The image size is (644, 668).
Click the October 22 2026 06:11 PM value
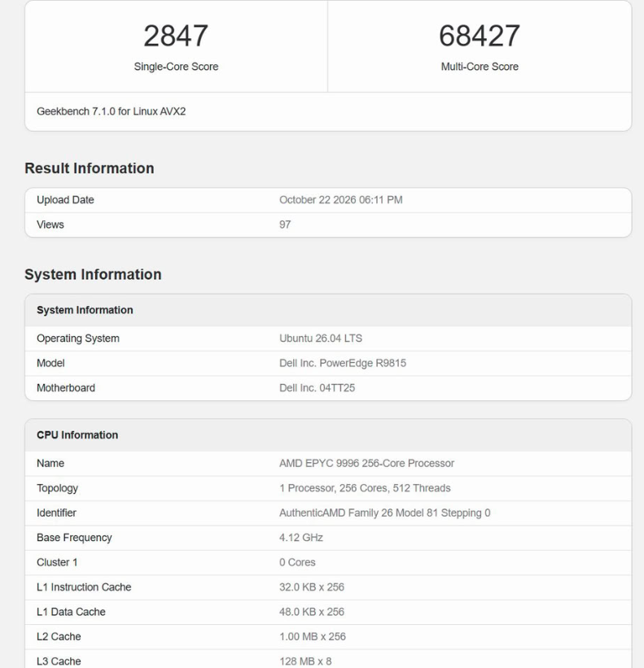(341, 200)
